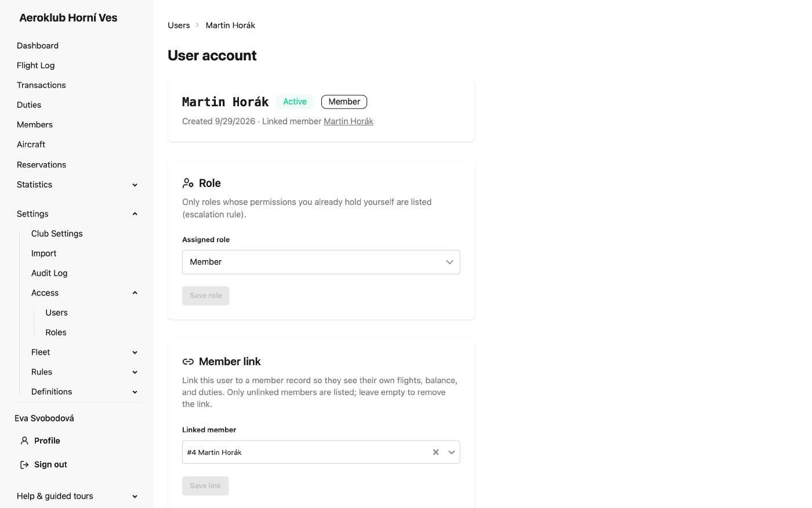Viewport: 812px width, 508px height.
Task: Go to the Dashboard page
Action: (x=38, y=46)
